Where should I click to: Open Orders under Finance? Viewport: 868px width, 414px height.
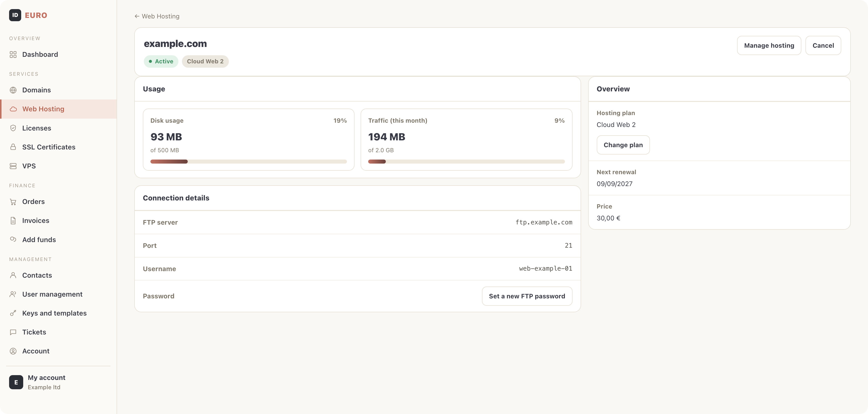click(x=59, y=202)
